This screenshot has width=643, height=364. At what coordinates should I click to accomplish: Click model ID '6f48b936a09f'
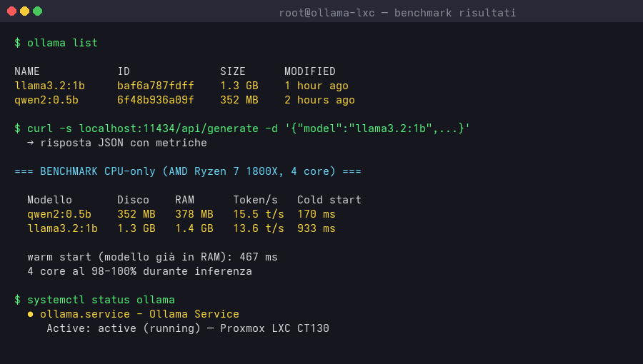pyautogui.click(x=156, y=100)
